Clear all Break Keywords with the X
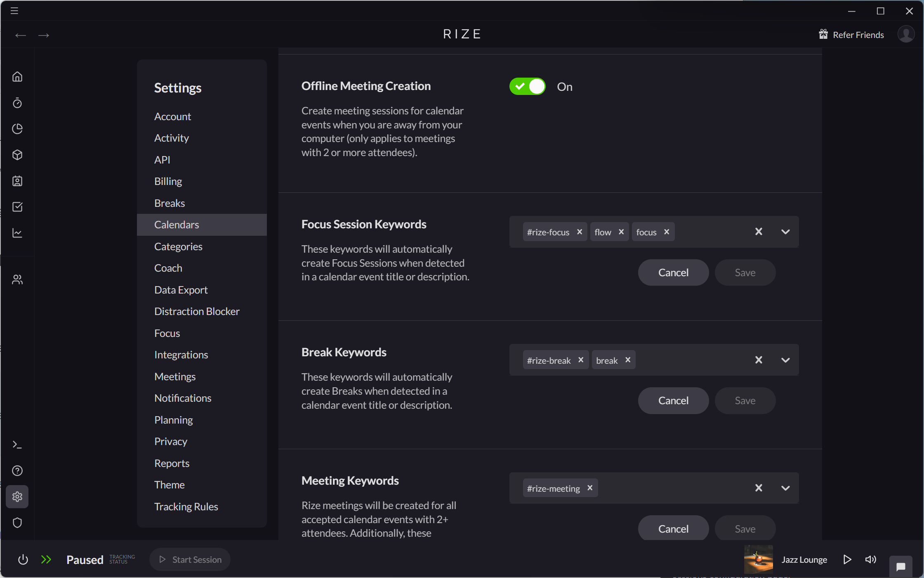This screenshot has width=924, height=578. coord(759,360)
